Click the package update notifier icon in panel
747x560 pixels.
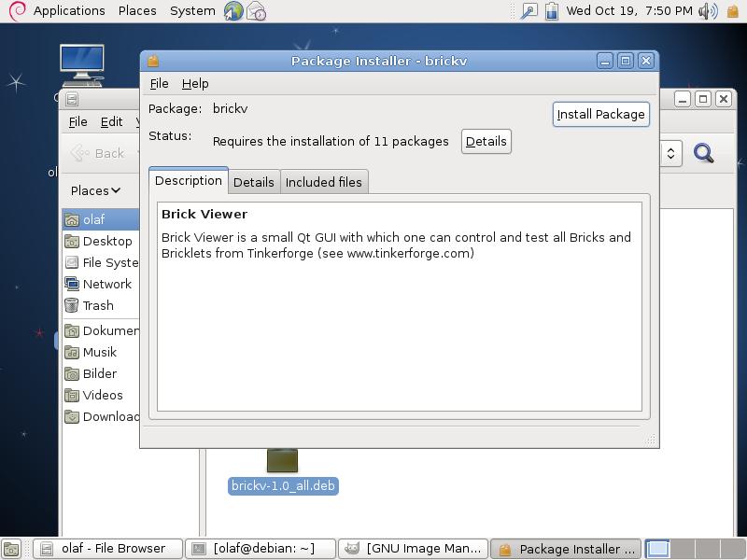pyautogui.click(x=733, y=11)
